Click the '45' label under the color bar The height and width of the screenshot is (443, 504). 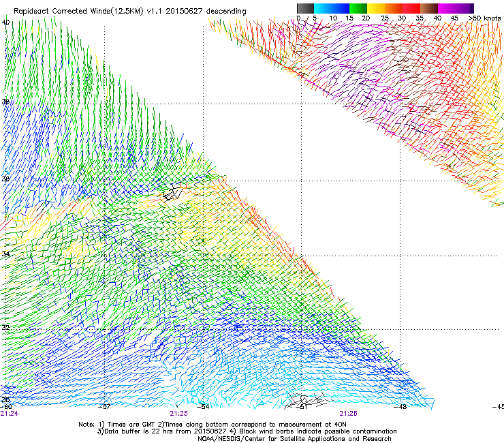(454, 18)
